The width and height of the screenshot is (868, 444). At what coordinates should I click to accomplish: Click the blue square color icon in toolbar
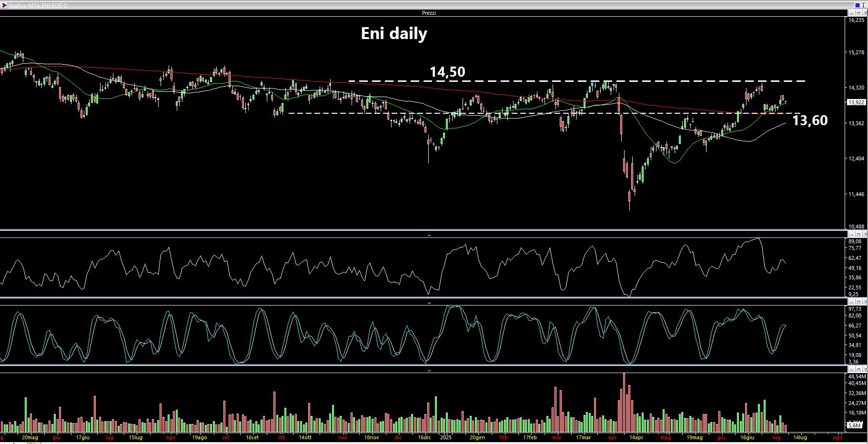[x=858, y=5]
